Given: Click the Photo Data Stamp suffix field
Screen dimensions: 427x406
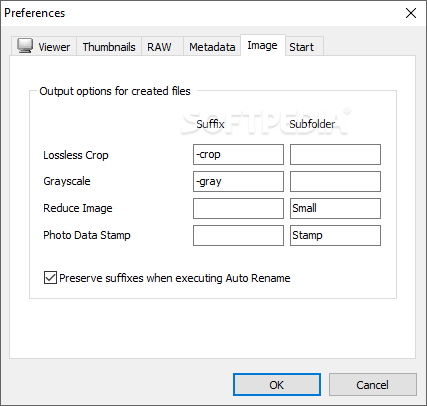Looking at the screenshot, I should [x=238, y=235].
